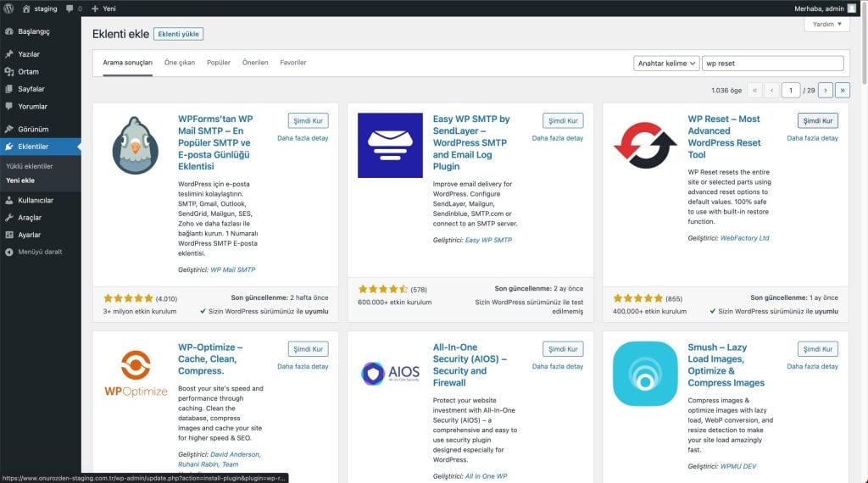Install WP Mail SMTP with Şimdi Kur
Image resolution: width=868 pixels, height=483 pixels.
(309, 120)
